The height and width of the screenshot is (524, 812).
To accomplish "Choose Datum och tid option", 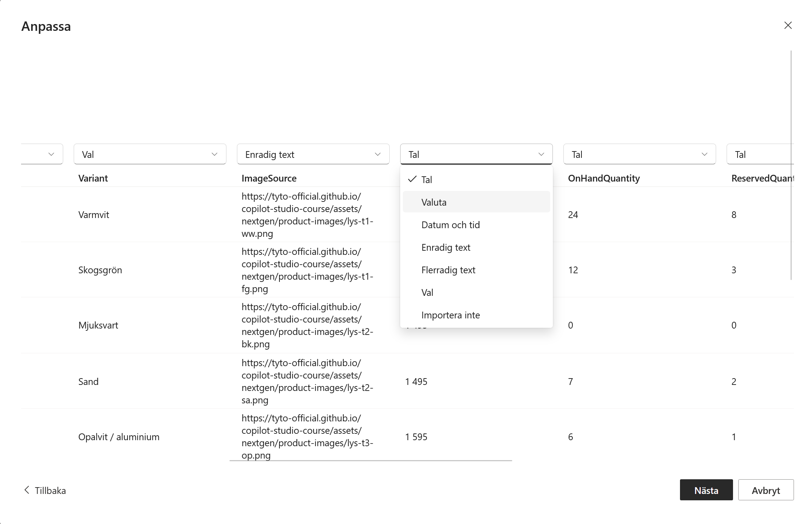I will [x=476, y=225].
